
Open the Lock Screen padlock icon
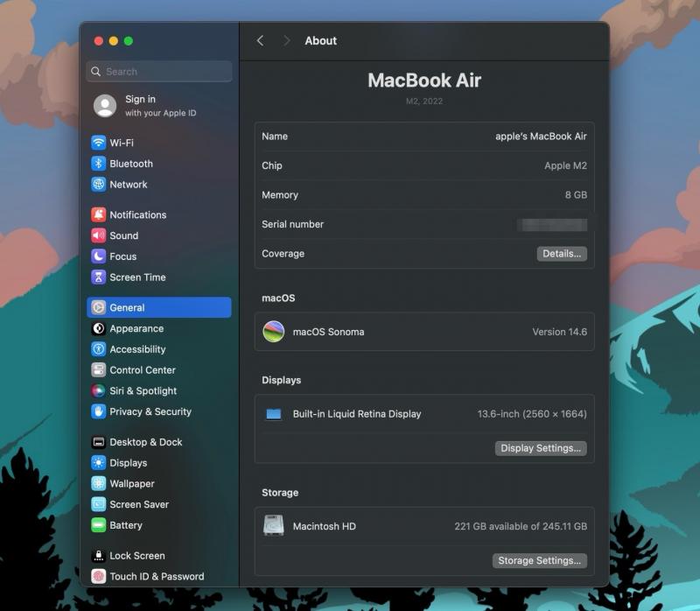98,555
